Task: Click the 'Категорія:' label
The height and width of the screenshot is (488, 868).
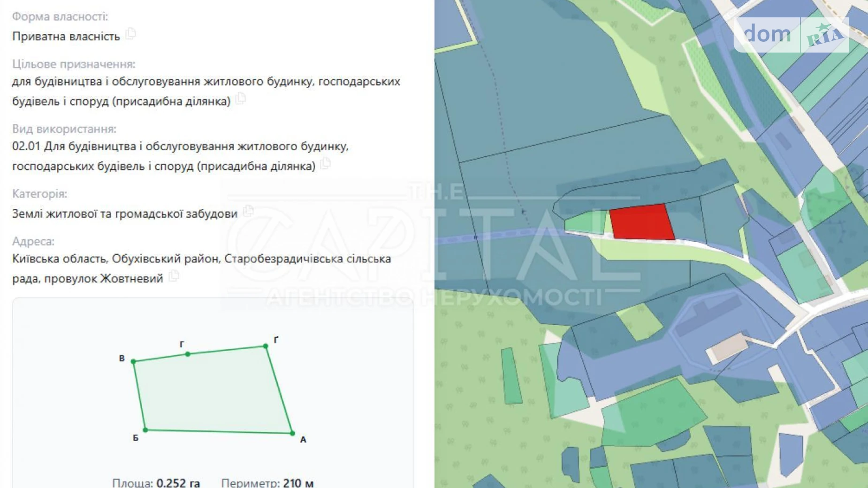Action: [40, 194]
